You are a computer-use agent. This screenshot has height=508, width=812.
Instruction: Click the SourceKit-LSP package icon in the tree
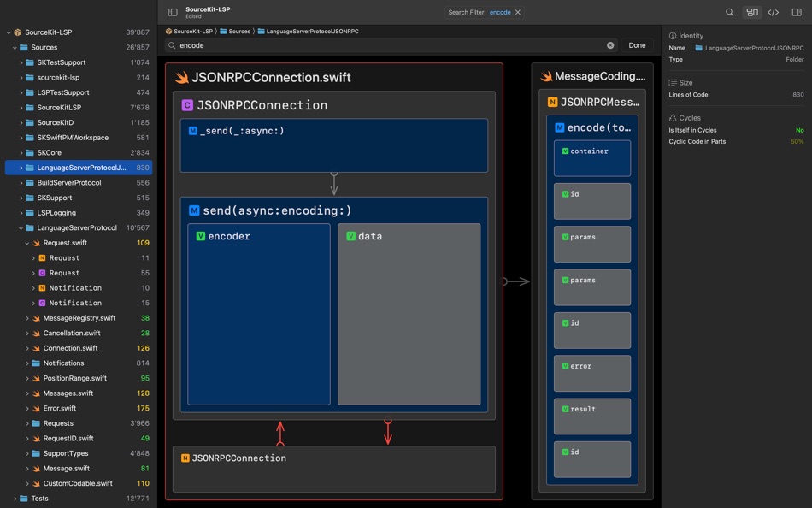click(x=18, y=32)
